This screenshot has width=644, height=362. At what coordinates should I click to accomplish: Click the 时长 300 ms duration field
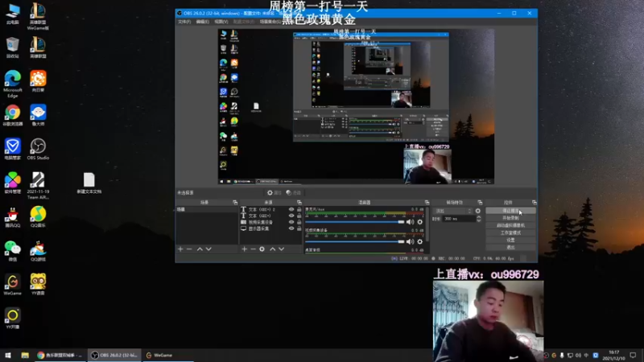tap(459, 219)
